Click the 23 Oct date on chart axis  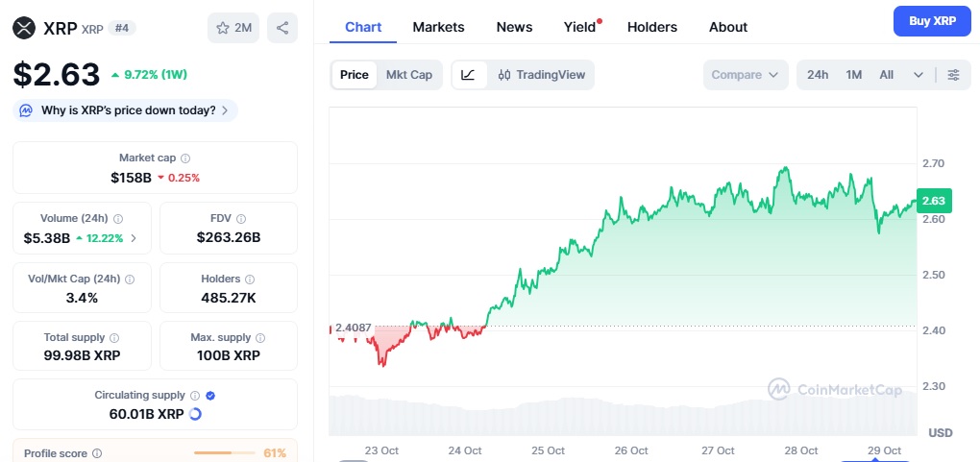(x=381, y=450)
